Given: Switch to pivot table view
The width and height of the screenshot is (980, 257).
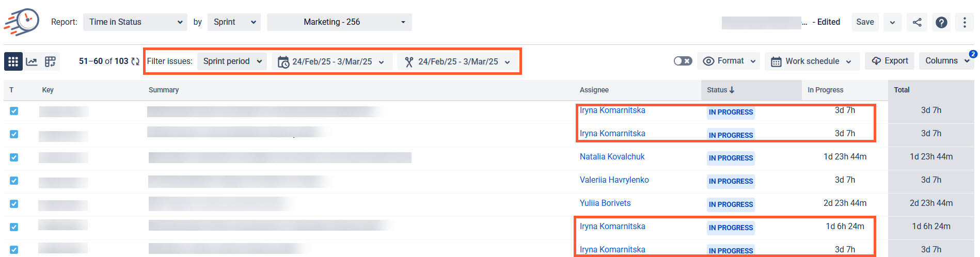Looking at the screenshot, I should [50, 61].
